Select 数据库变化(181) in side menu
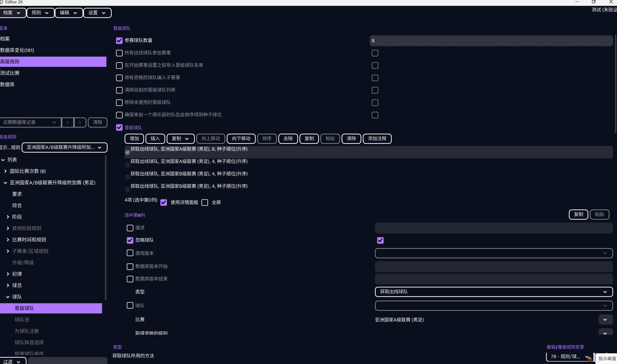617x364 pixels. pyautogui.click(x=53, y=50)
